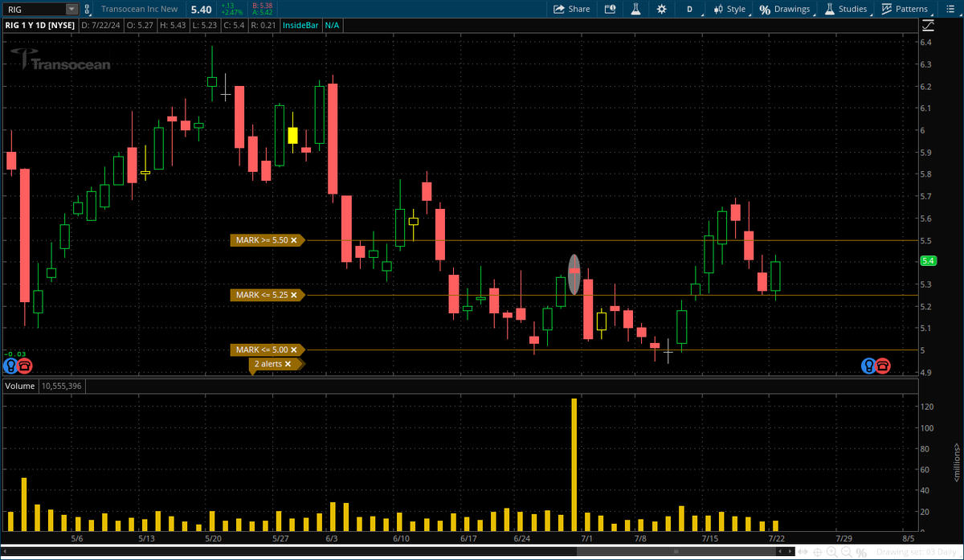
Task: Open the D aggregation period dropdown
Action: (x=689, y=9)
